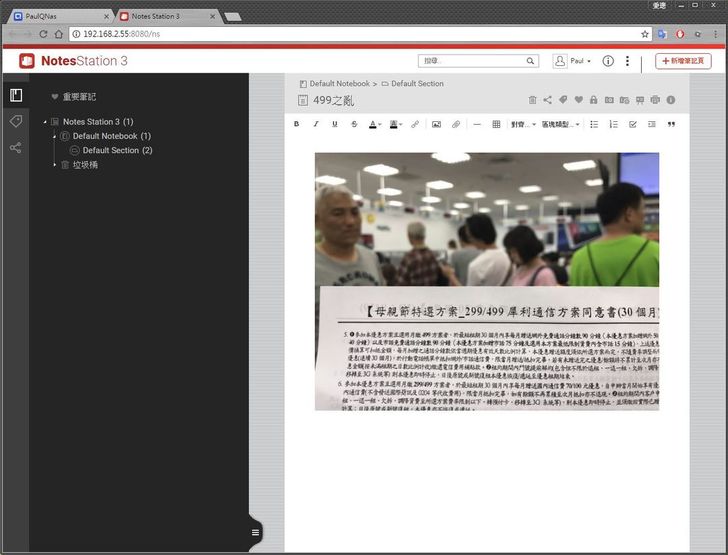
Task: Attach a file with the paperclip icon
Action: pyautogui.click(x=455, y=124)
